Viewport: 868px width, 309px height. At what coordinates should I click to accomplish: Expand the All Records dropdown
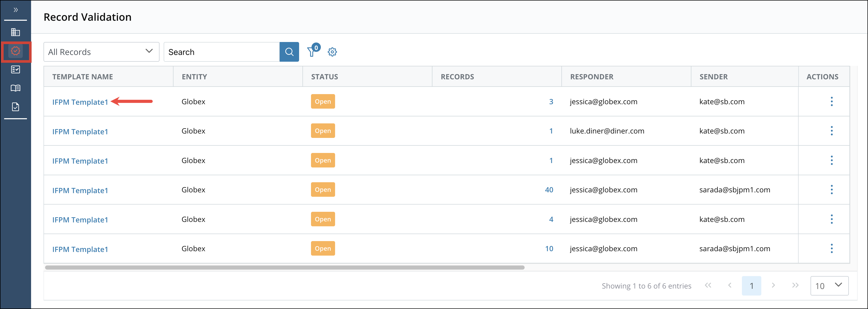tap(101, 52)
